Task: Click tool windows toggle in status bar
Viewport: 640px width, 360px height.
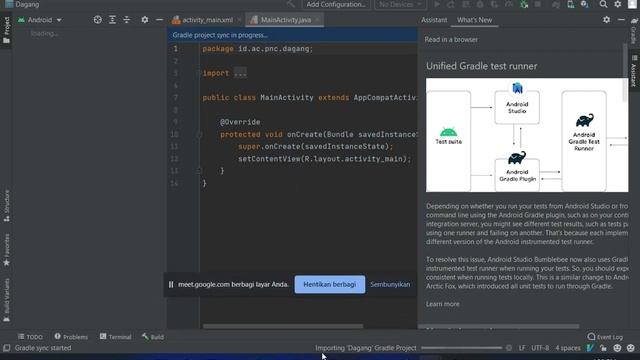Action: 7,348
